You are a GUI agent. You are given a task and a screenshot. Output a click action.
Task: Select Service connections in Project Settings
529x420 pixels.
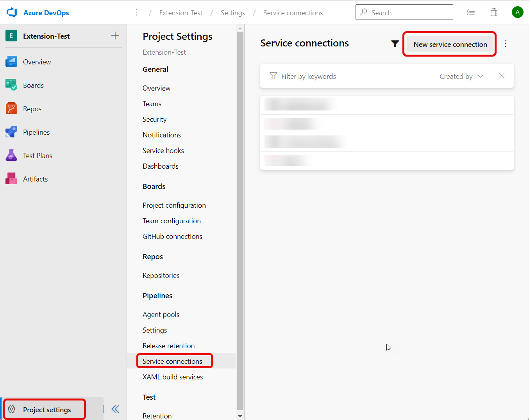click(x=172, y=361)
